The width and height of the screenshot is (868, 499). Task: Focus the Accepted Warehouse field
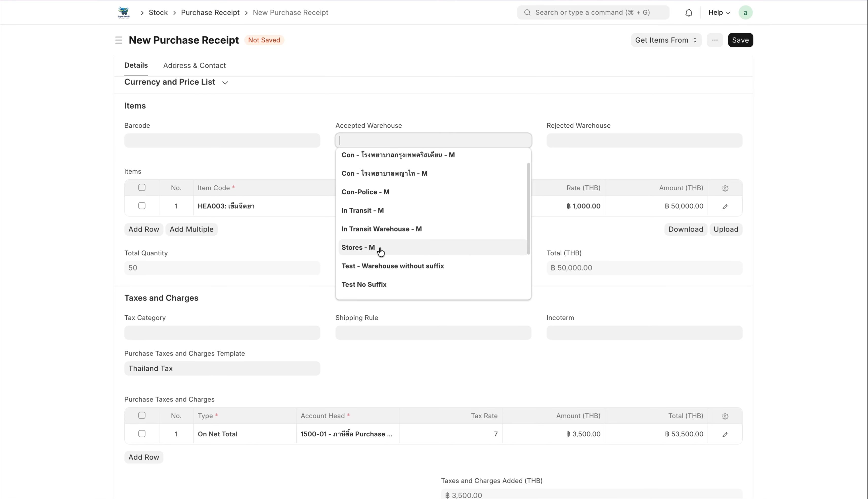[433, 140]
